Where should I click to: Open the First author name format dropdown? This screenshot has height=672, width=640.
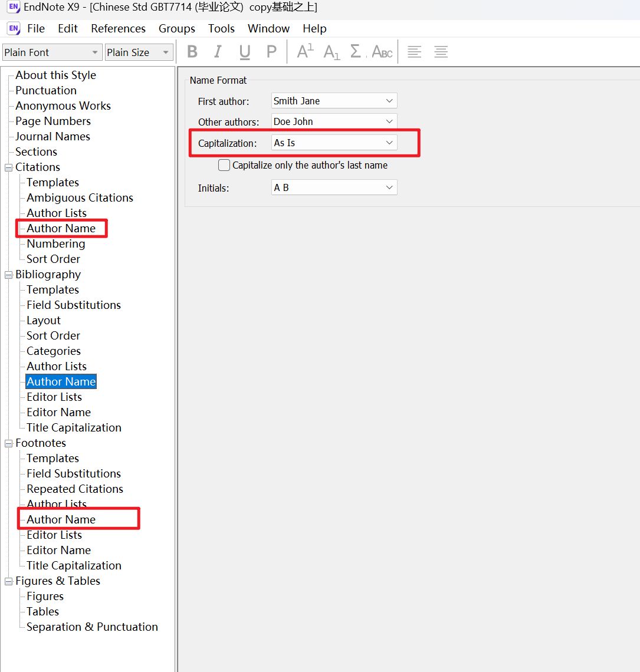334,101
